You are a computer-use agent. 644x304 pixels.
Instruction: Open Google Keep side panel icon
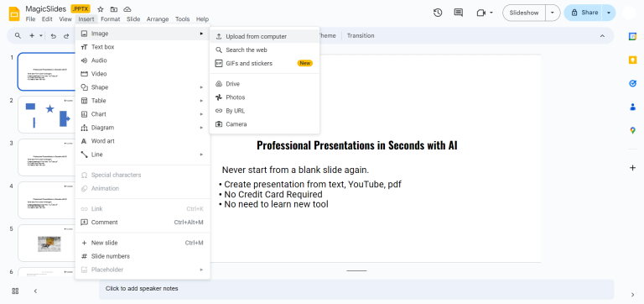[632, 60]
